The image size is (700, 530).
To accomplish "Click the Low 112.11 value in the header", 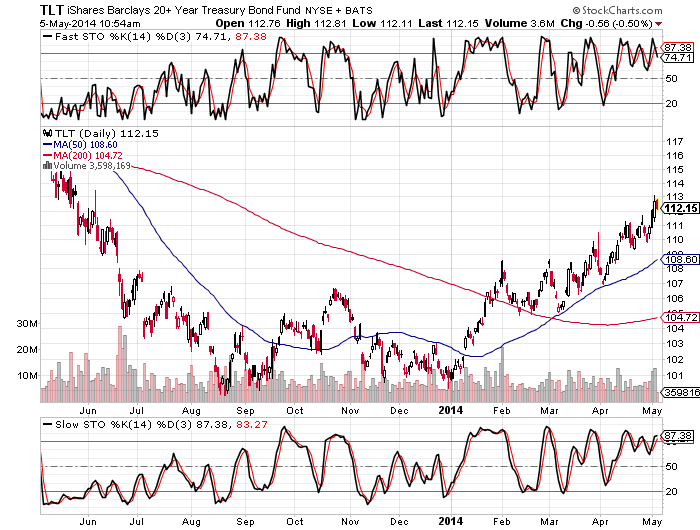I will click(382, 24).
